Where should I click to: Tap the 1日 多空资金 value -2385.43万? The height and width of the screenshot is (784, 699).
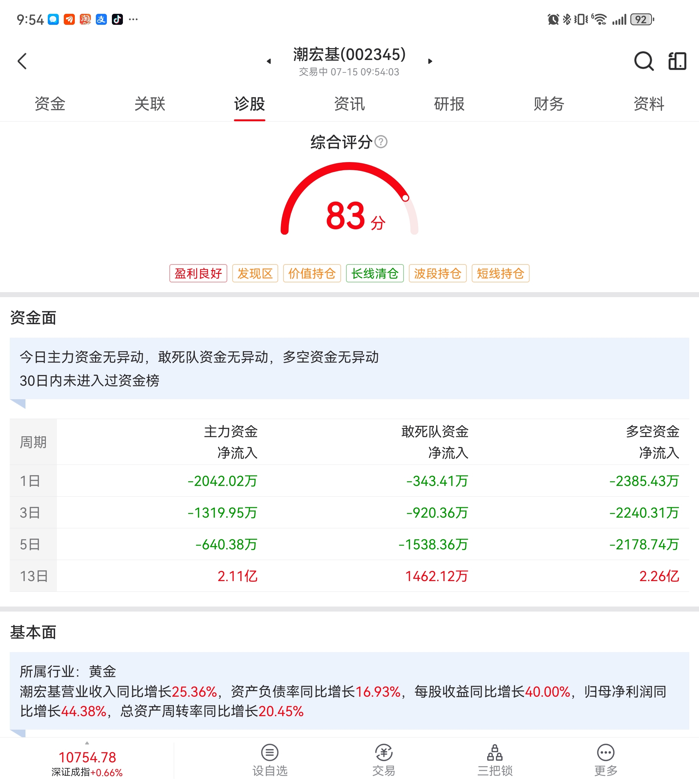tap(644, 481)
